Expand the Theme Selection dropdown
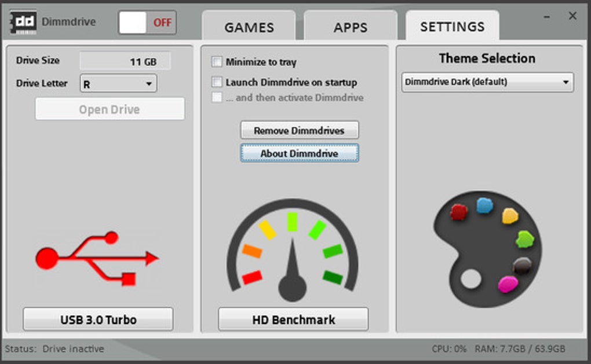The width and height of the screenshot is (591, 364). 487,82
